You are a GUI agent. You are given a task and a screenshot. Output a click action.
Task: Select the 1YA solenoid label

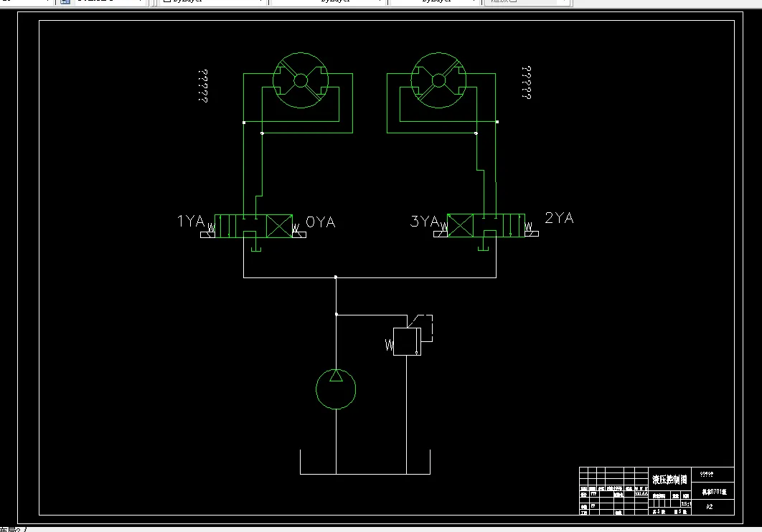point(191,221)
